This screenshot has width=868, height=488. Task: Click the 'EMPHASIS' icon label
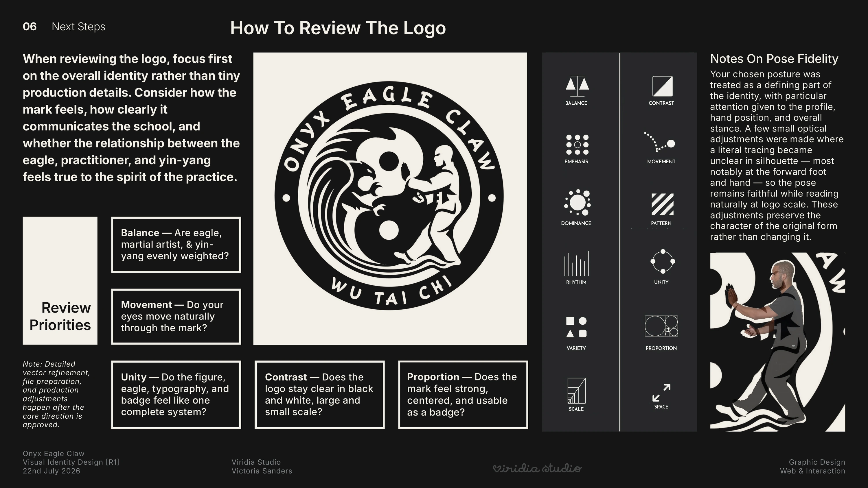click(x=576, y=162)
